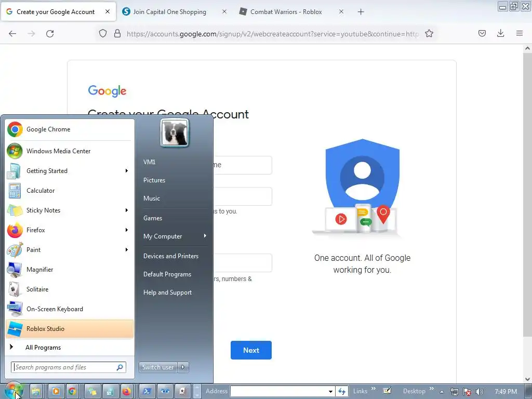This screenshot has width=532, height=399.
Task: Click the Windows Start orb
Action: (14, 391)
